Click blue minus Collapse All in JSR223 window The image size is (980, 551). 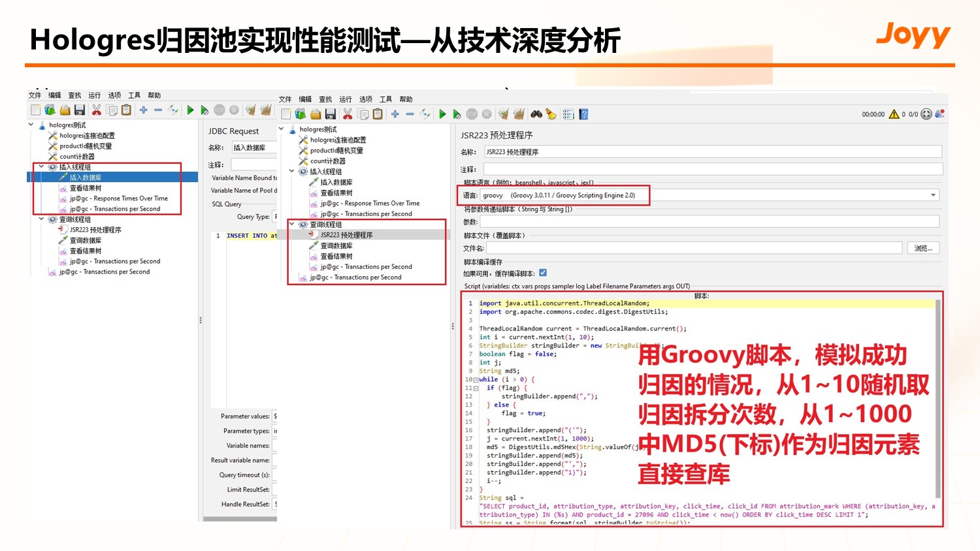tap(410, 114)
